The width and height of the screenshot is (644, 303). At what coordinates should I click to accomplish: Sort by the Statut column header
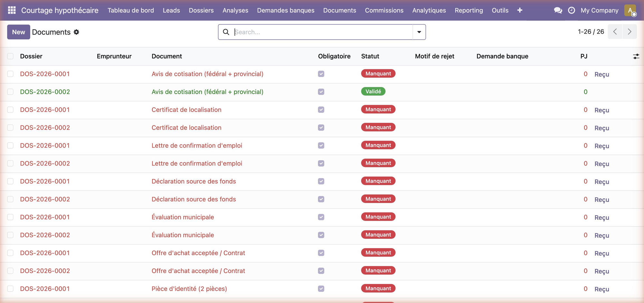coord(370,56)
